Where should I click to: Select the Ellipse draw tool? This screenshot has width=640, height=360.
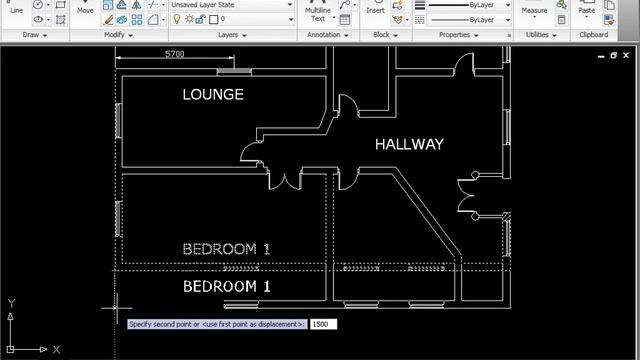[38, 19]
